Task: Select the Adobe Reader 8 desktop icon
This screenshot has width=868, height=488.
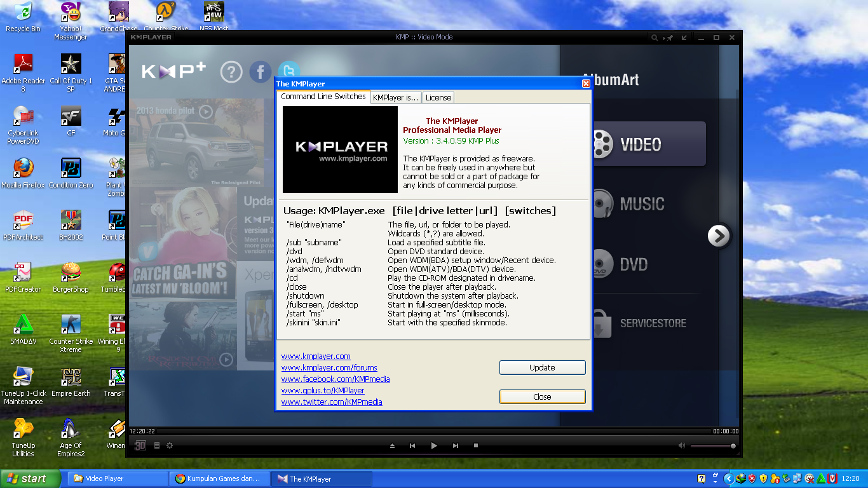Action: (x=23, y=72)
